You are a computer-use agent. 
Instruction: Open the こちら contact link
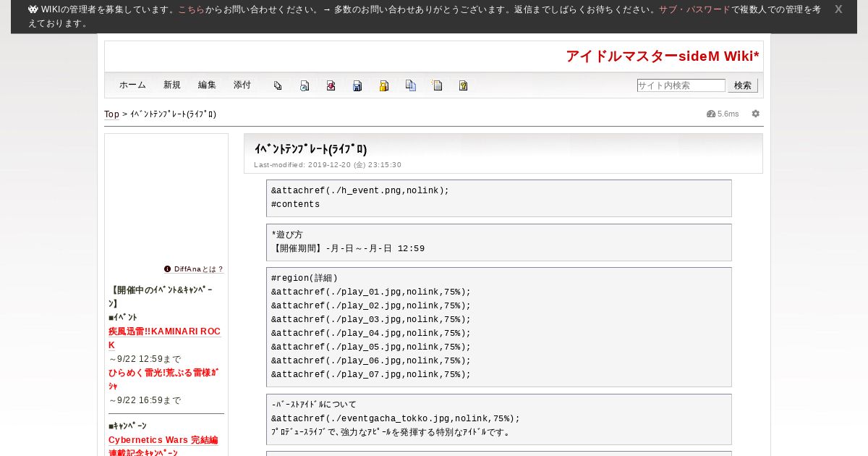[192, 9]
